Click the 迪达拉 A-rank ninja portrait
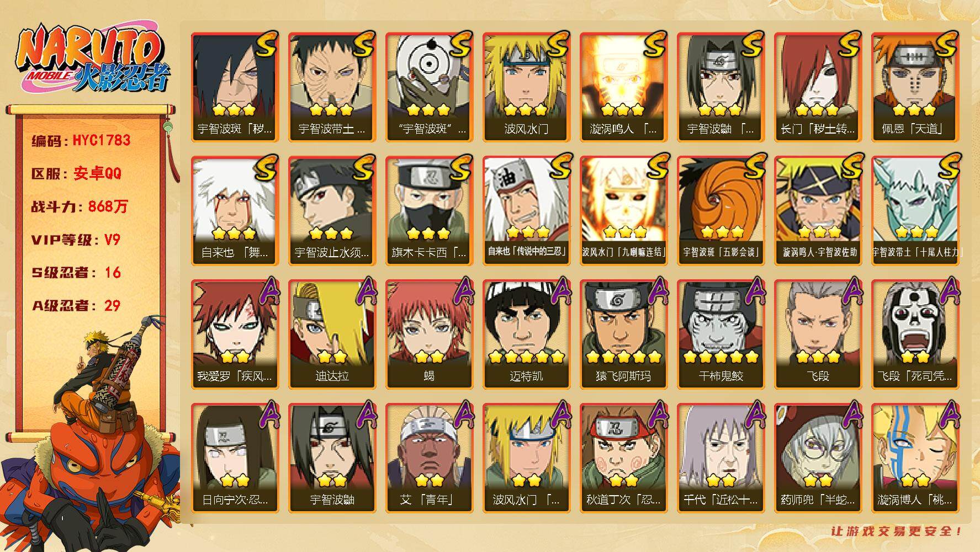 click(332, 335)
